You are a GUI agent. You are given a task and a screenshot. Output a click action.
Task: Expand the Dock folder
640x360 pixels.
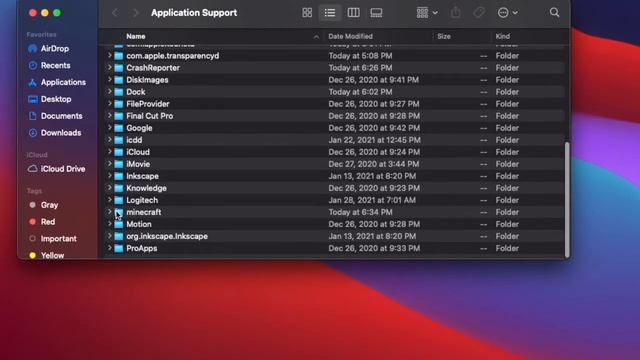109,91
